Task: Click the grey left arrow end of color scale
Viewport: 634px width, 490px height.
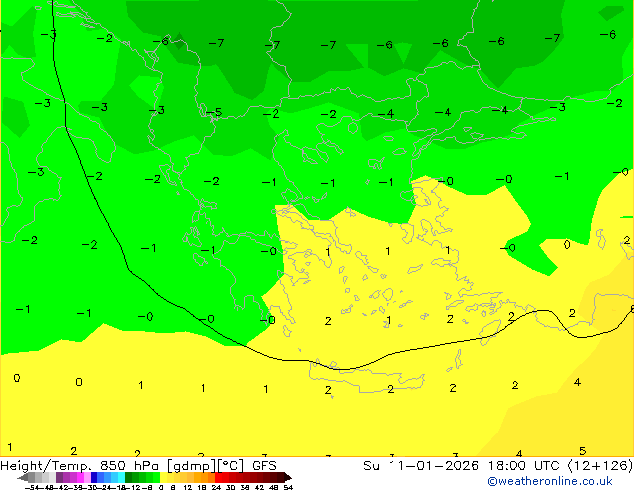Action: pyautogui.click(x=23, y=478)
